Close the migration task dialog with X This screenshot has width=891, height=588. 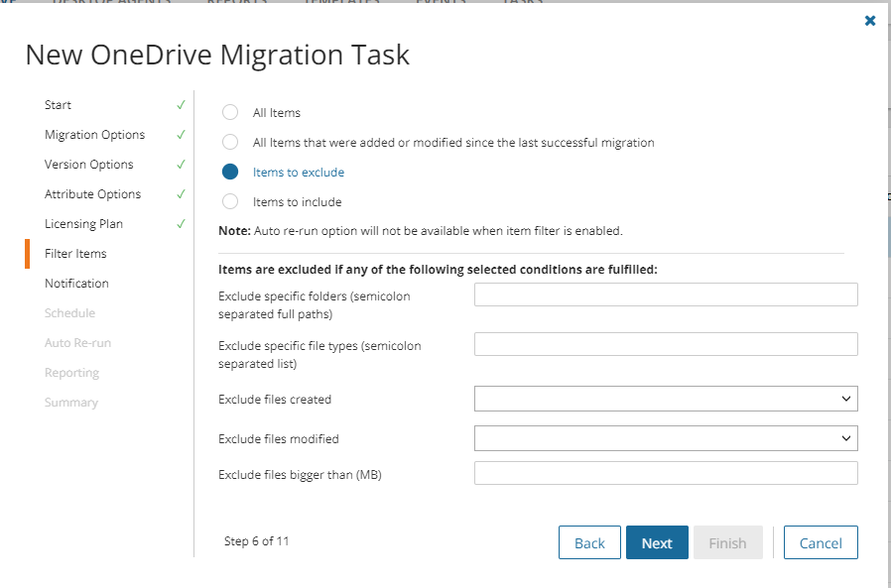click(x=870, y=21)
